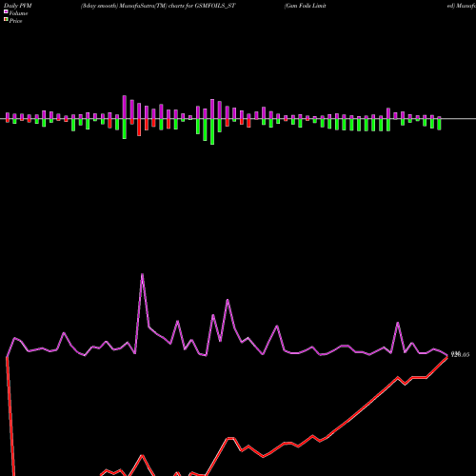Select the 'Price' legend label
The height and width of the screenshot is (476, 476).
coord(15,21)
